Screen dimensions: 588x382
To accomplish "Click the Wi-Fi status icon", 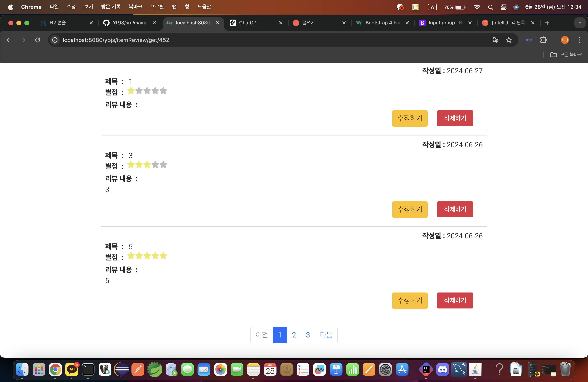I will (477, 7).
